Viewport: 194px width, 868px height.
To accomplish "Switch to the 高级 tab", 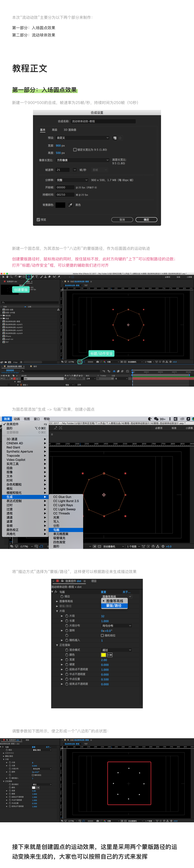I will point(54,130).
